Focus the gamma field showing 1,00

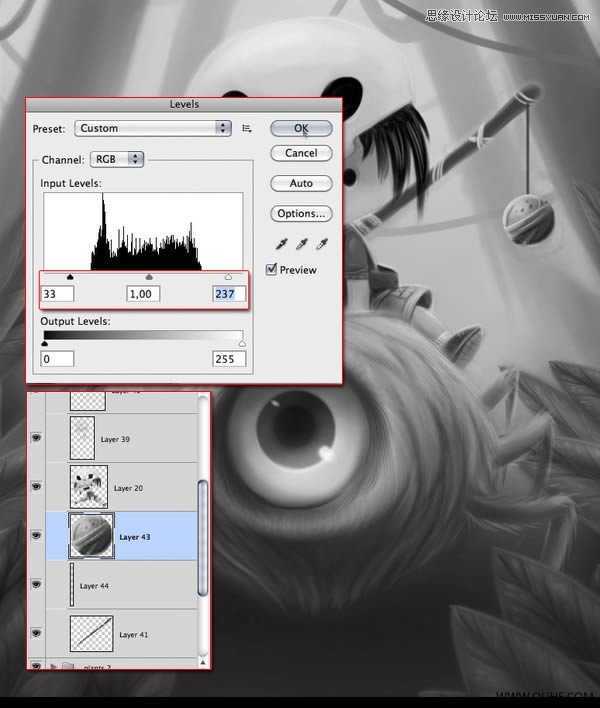[143, 294]
